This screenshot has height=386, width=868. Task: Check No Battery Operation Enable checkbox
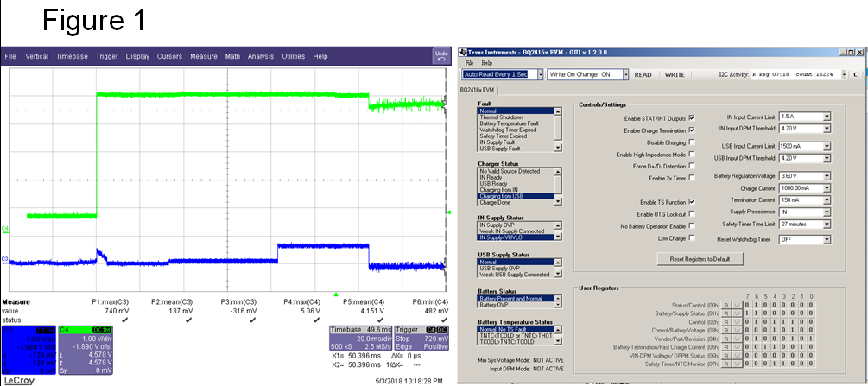point(692,226)
